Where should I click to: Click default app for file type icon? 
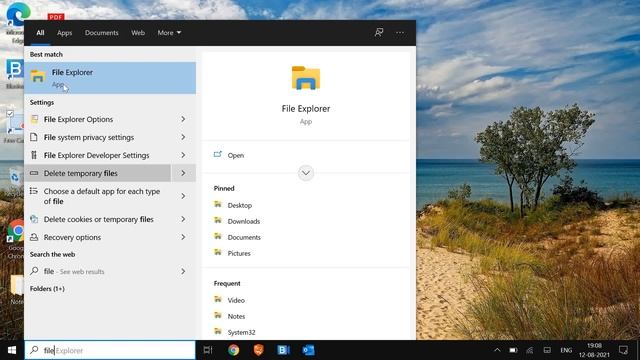(x=34, y=191)
